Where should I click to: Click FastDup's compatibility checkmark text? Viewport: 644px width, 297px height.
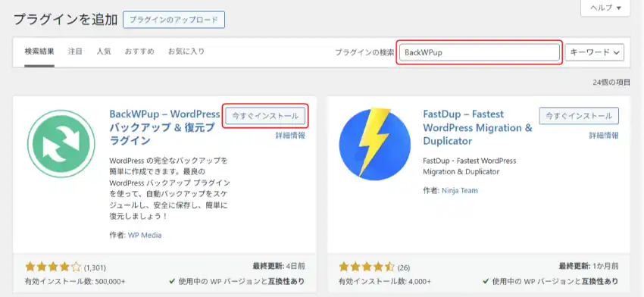tap(550, 282)
